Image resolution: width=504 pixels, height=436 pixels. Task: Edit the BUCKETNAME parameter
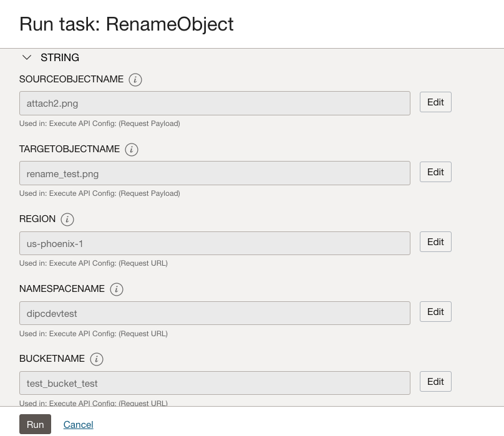(x=435, y=381)
